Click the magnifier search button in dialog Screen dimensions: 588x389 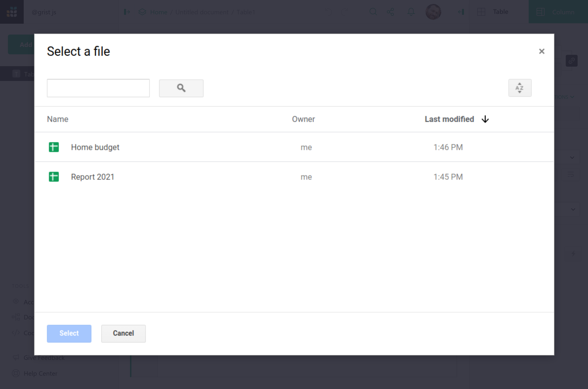(x=181, y=88)
